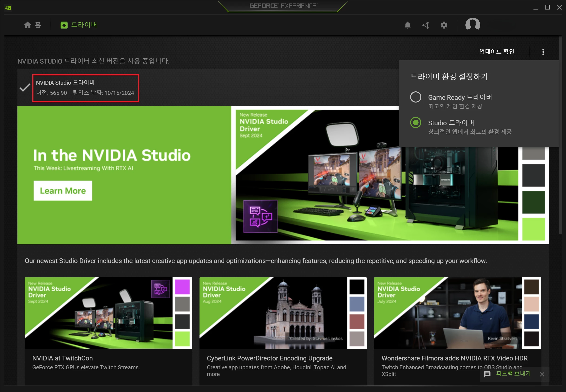Dismiss the feedback bar with its X

point(542,374)
